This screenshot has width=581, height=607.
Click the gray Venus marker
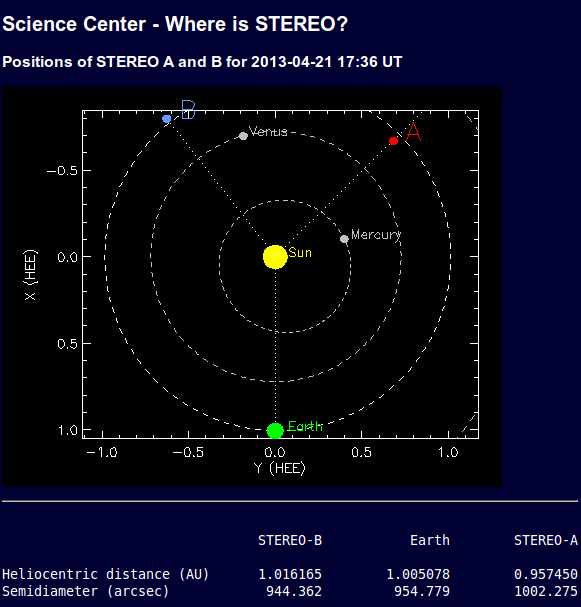(x=243, y=136)
